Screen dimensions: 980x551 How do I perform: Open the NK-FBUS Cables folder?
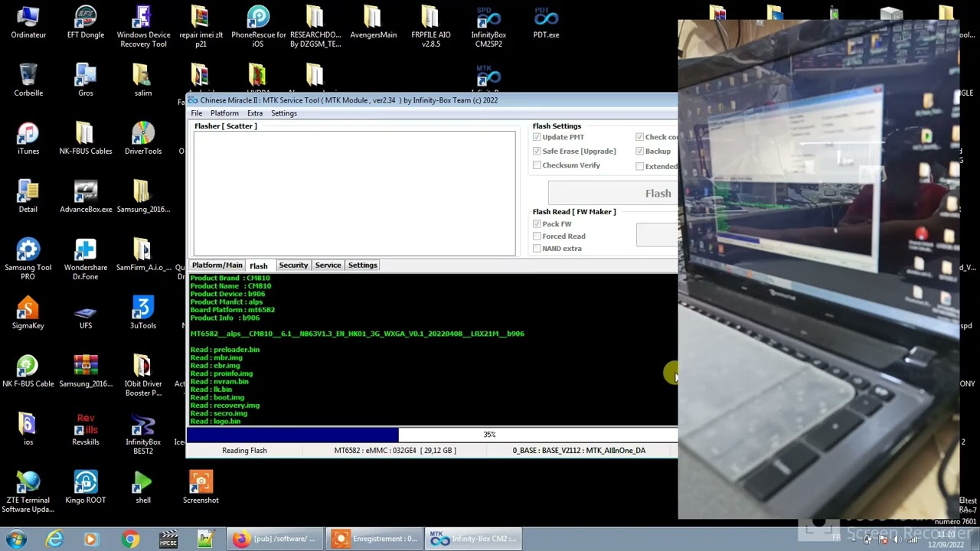86,139
